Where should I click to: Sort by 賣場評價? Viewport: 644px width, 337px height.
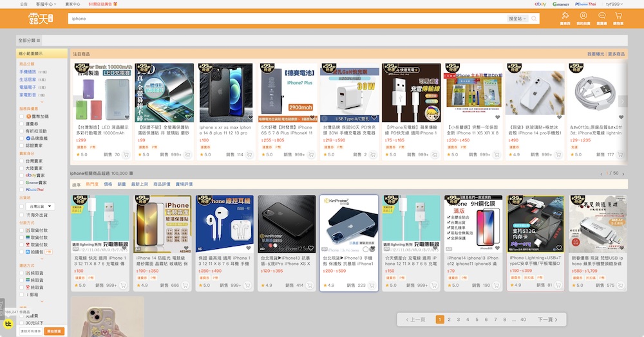184,185
